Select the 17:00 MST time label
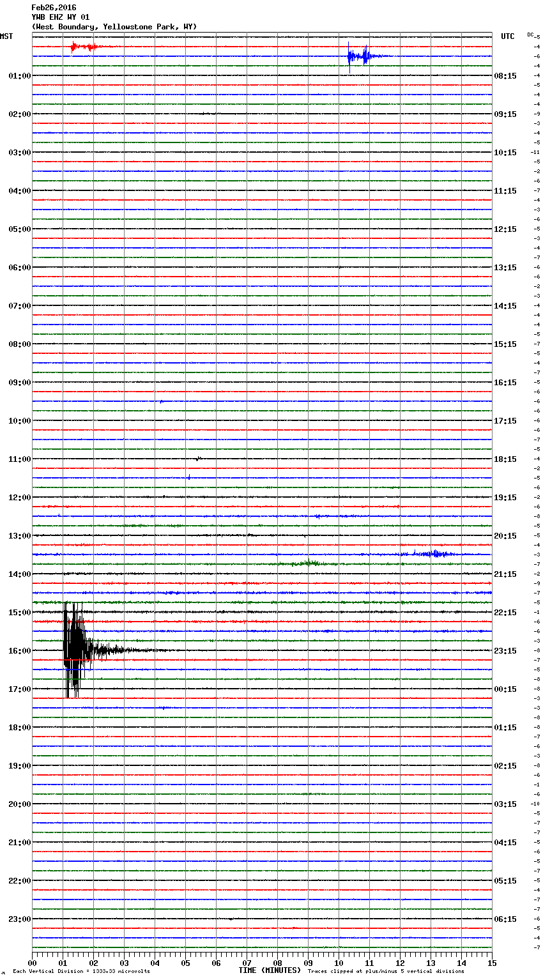 20,689
